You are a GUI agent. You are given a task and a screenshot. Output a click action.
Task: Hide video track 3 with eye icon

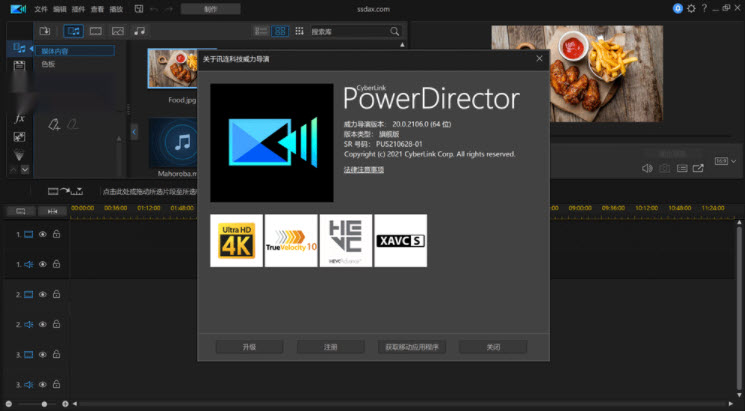42,355
